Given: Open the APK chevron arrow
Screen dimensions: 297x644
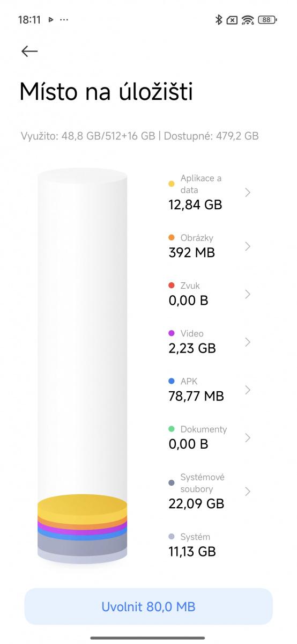Looking at the screenshot, I should point(248,390).
